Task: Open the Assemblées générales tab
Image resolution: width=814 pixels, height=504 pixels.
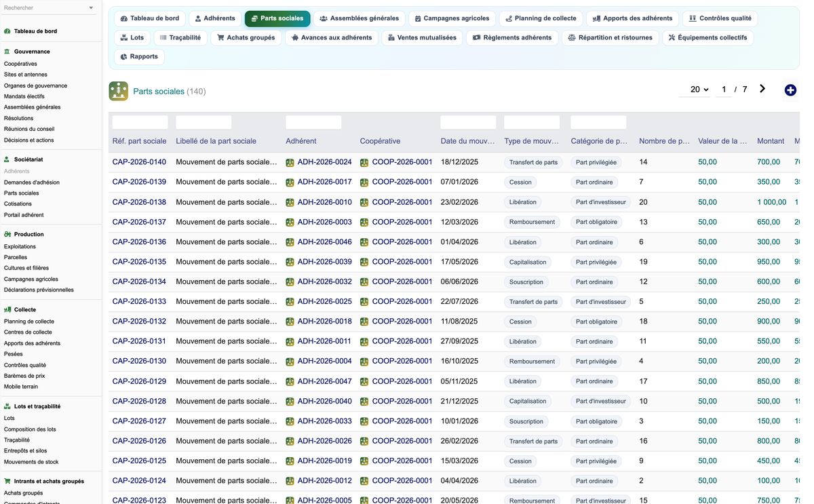Action: click(359, 18)
